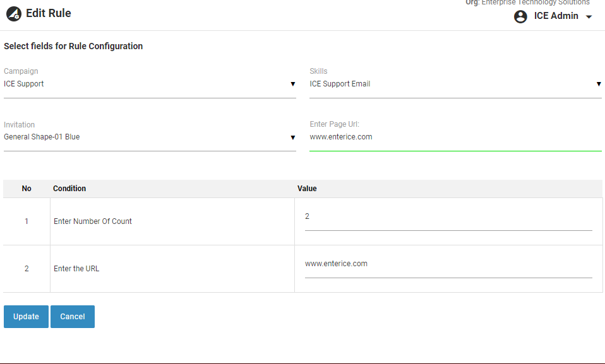This screenshot has width=605, height=364.
Task: Click the Enter the URL value field
Action: coord(448,264)
